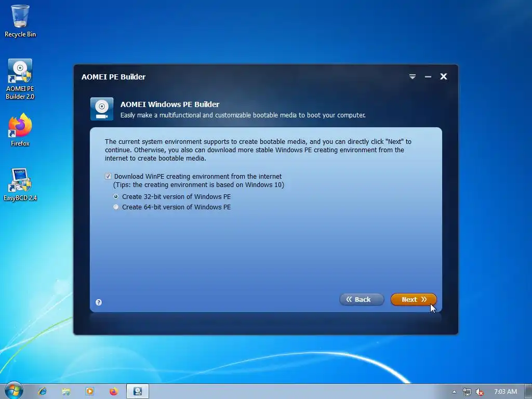Click the Next button

pyautogui.click(x=414, y=300)
